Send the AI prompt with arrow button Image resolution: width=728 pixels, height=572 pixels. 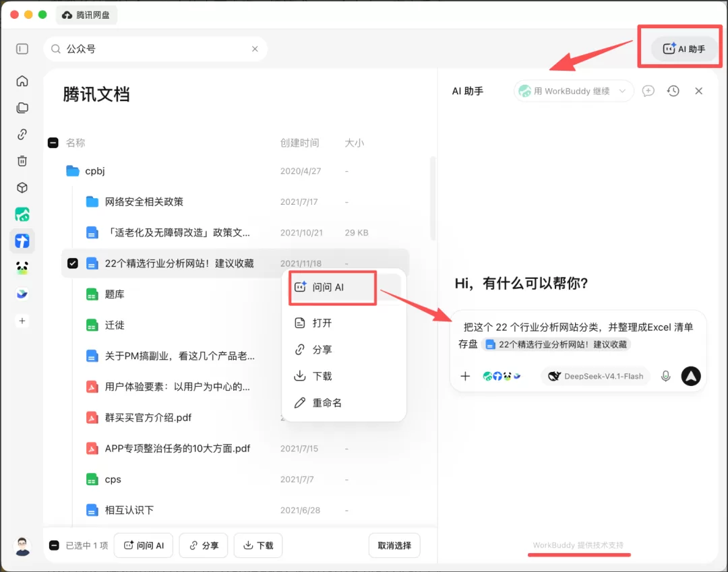click(691, 376)
